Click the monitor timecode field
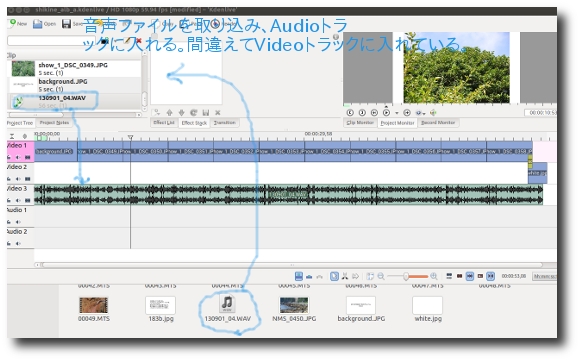580x361 pixels. point(540,113)
